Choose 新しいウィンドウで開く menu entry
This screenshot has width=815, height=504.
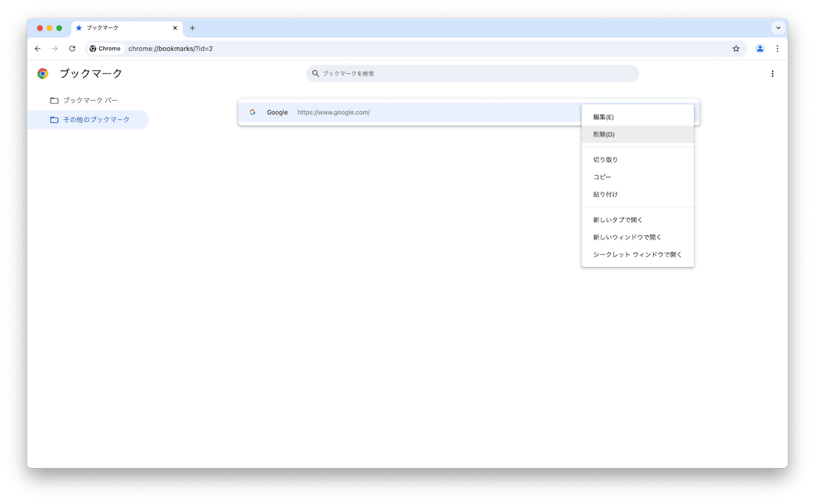[637, 237]
